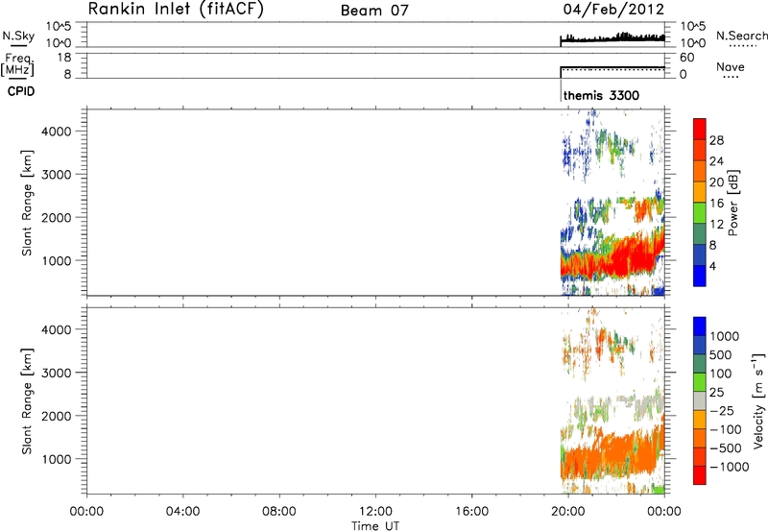Screen dimensions: 768x532
Task: Click the '10^0' tick beside N.Sky
Action: [59, 43]
